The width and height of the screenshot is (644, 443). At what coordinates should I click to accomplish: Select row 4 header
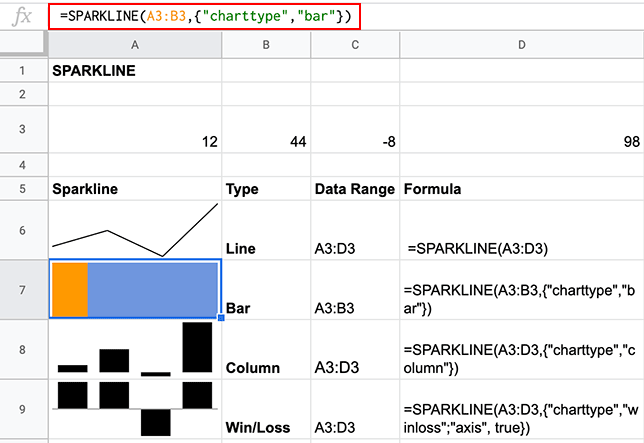tap(23, 165)
